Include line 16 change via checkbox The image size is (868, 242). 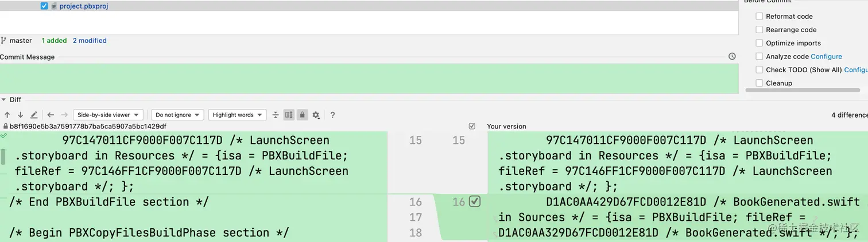(x=474, y=201)
